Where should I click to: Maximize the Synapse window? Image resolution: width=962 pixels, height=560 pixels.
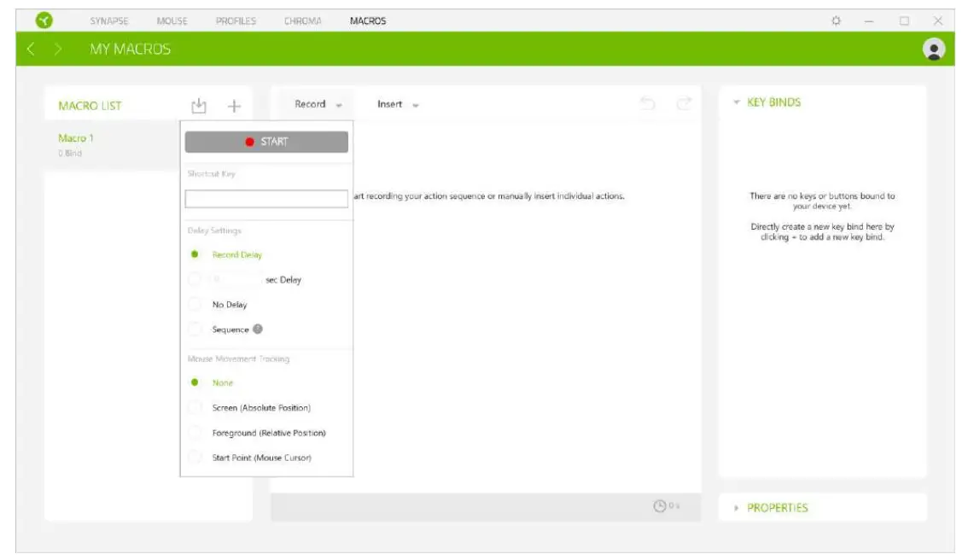(904, 20)
